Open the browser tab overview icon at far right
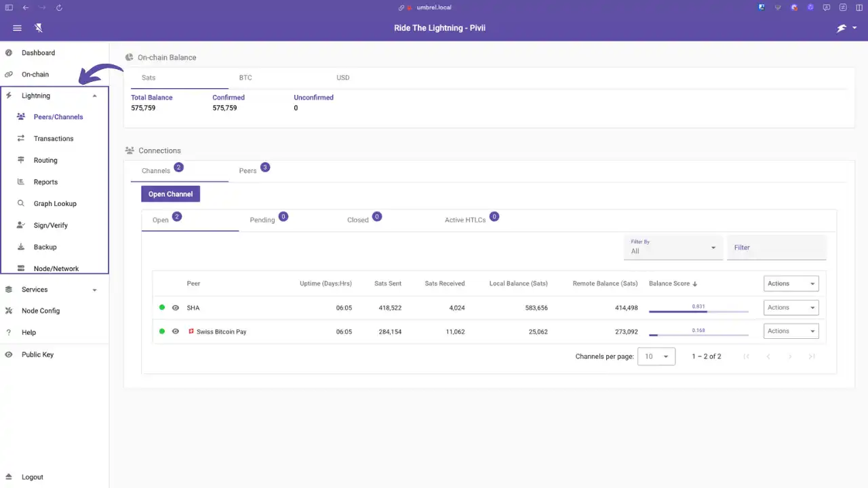Screen dimensions: 868x488 [x=859, y=7]
